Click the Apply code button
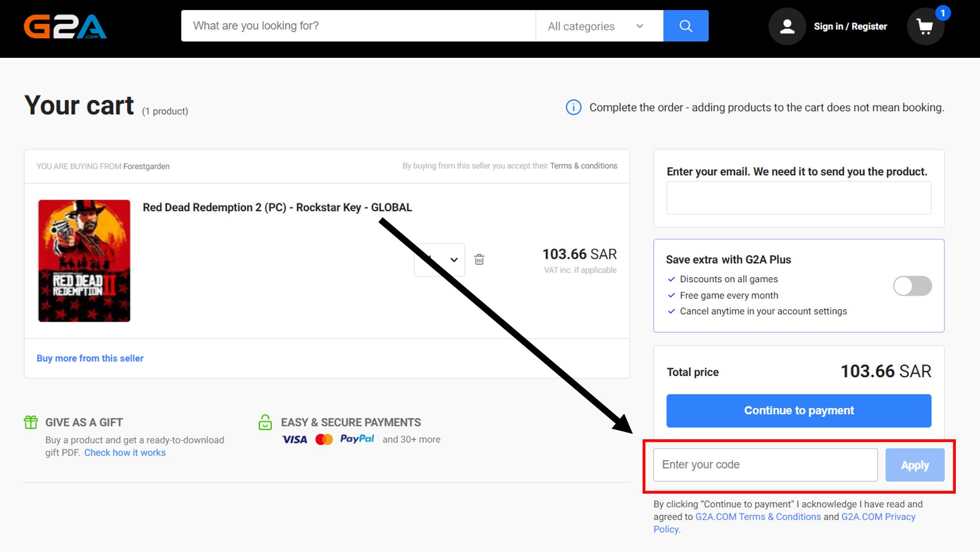Image resolution: width=980 pixels, height=552 pixels. coord(915,465)
